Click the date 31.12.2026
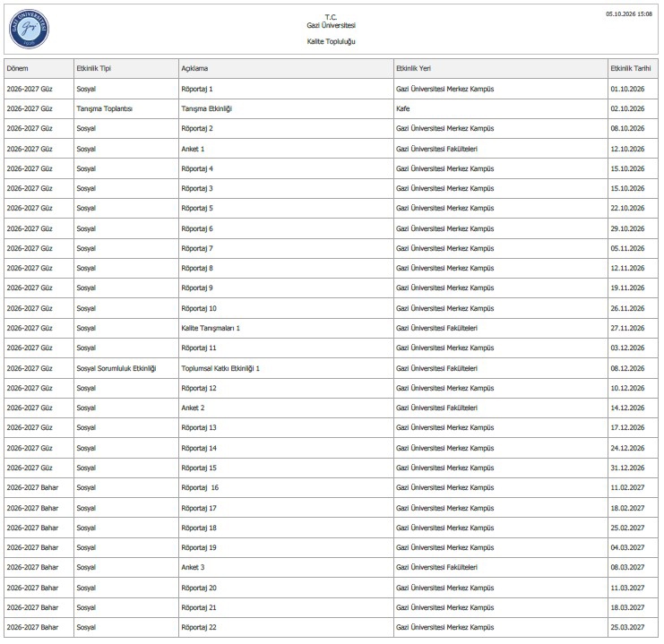This screenshot has height=644, width=664. 627,468
